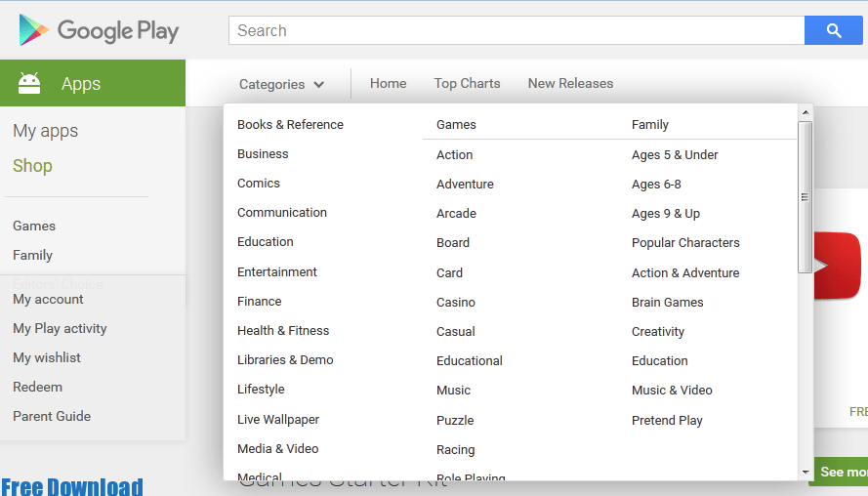Click the Family column heading in menu
Screen dimensions: 868x496
(650, 125)
